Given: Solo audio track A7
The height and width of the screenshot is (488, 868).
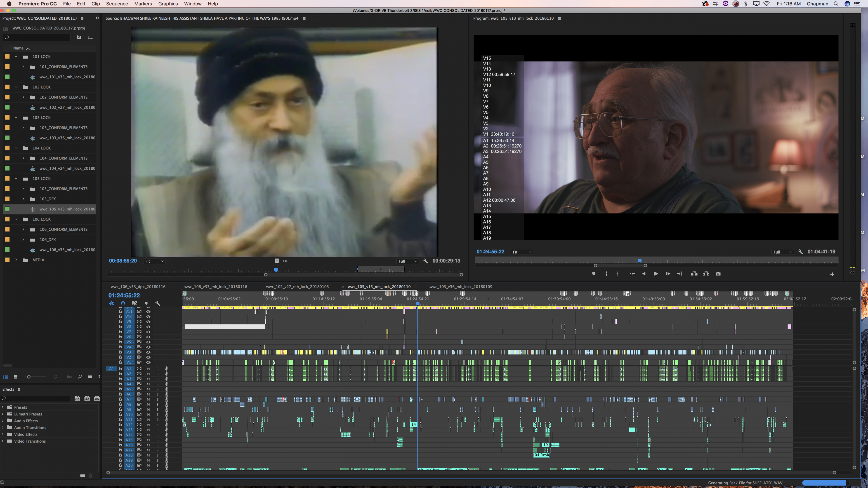Looking at the screenshot, I should (x=157, y=399).
